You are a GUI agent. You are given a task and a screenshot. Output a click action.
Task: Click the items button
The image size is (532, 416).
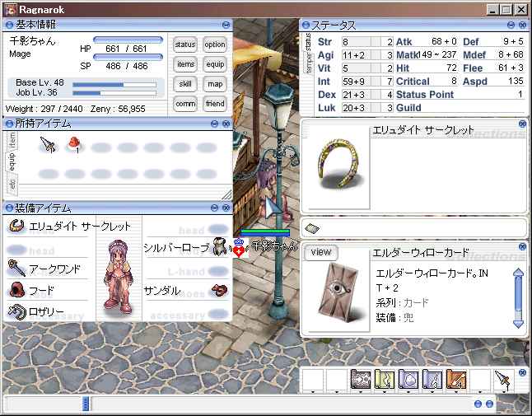click(185, 64)
